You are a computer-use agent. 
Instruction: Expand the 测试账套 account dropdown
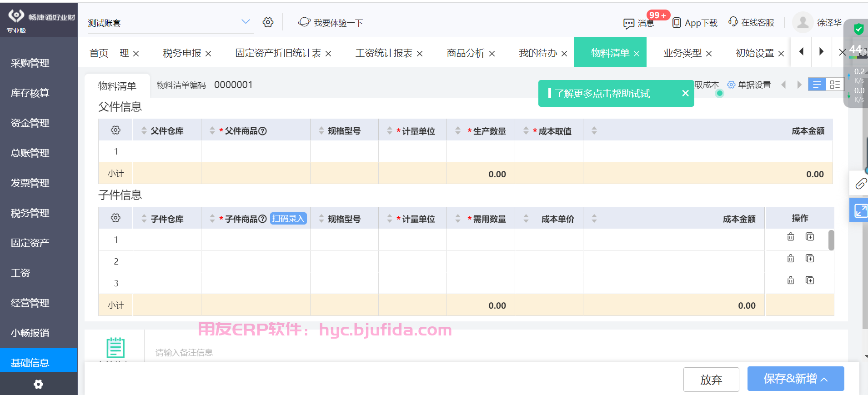coord(246,22)
